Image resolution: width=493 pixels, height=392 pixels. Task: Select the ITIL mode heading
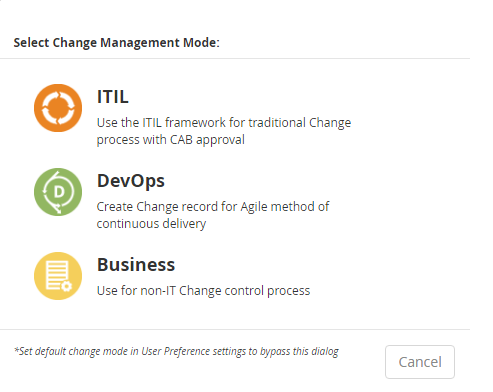(113, 97)
